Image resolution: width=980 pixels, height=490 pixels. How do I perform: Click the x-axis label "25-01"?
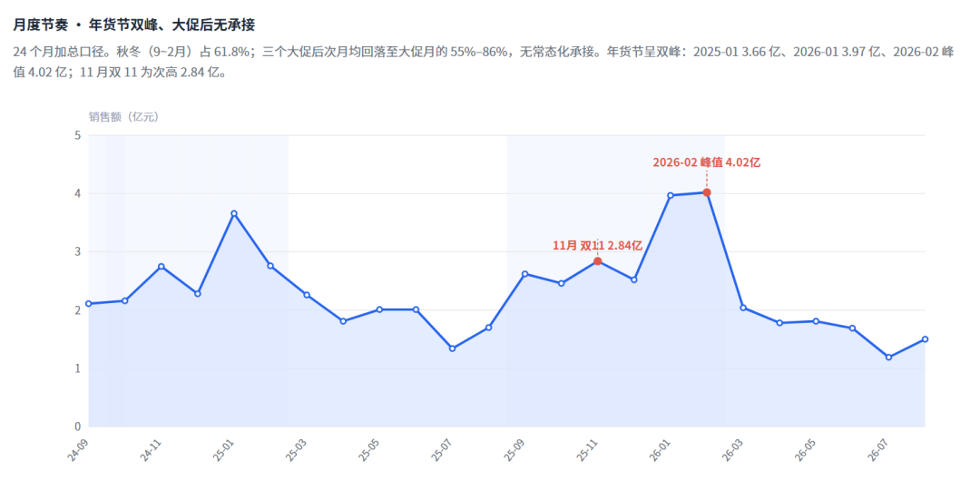click(x=223, y=449)
